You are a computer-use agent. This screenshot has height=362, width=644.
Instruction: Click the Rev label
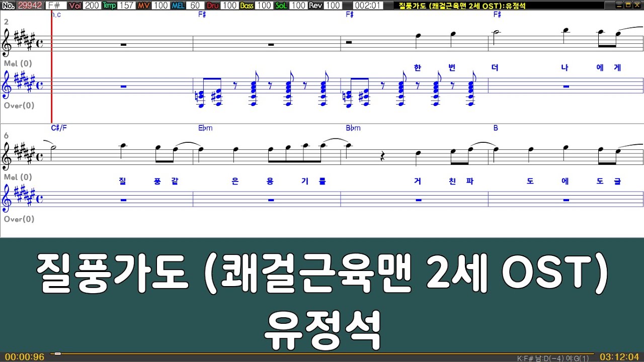315,6
